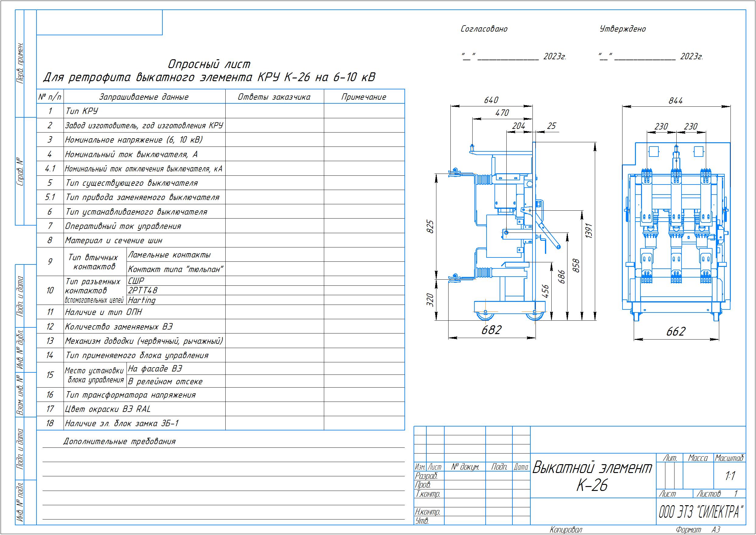Click the answer cell beside Ламельные контакты

[x=275, y=255]
